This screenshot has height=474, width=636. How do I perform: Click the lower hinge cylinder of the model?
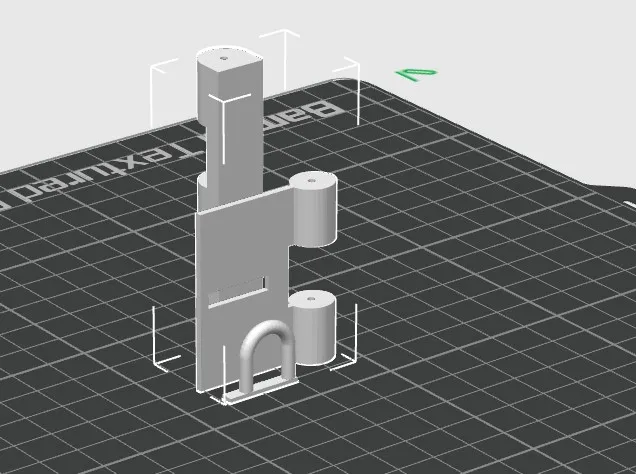(313, 327)
